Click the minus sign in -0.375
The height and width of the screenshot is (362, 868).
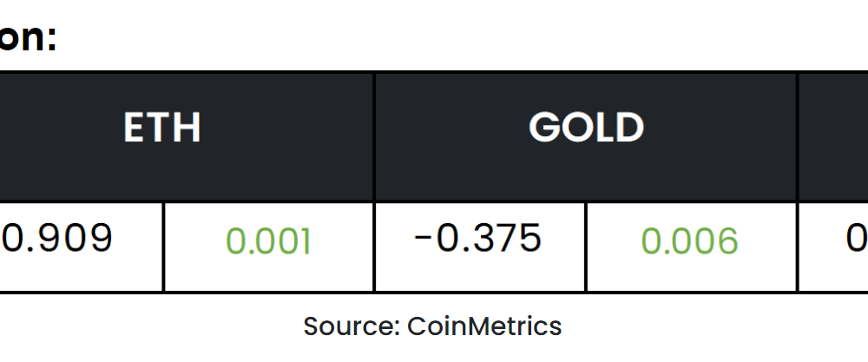423,239
